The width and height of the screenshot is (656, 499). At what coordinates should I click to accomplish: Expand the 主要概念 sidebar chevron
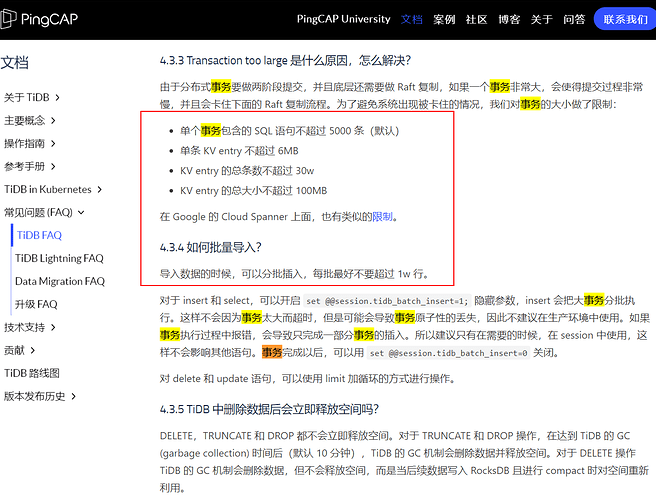pos(53,120)
